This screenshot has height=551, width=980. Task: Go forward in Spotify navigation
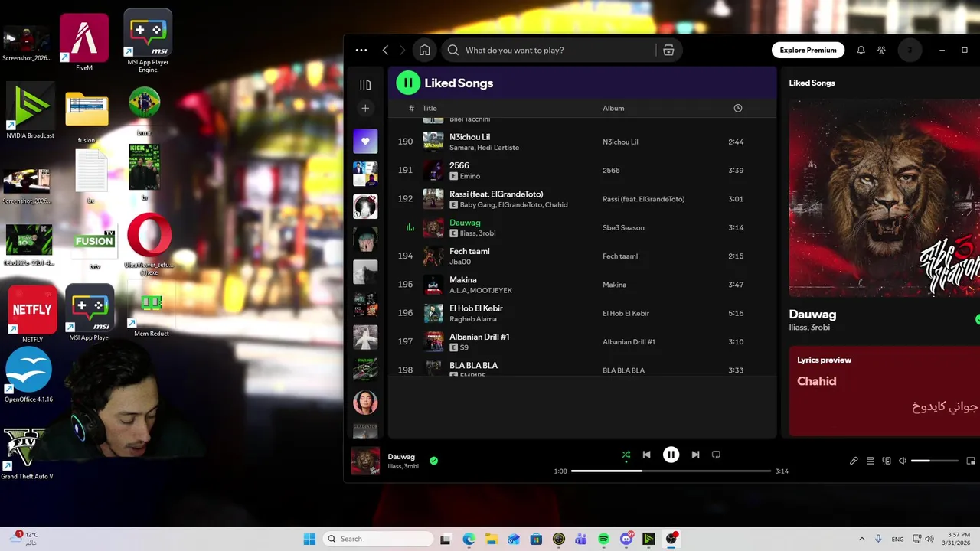[402, 50]
